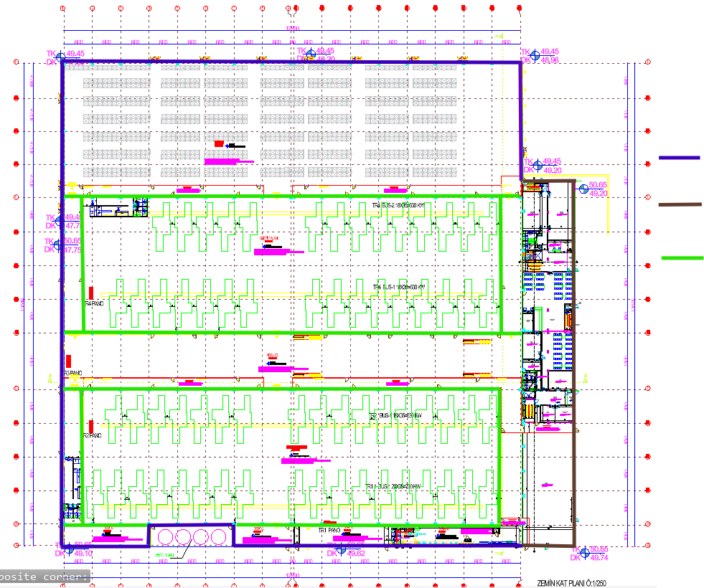Click the R2 PANO panel label
Screen dimensions: 704x588
point(93,435)
